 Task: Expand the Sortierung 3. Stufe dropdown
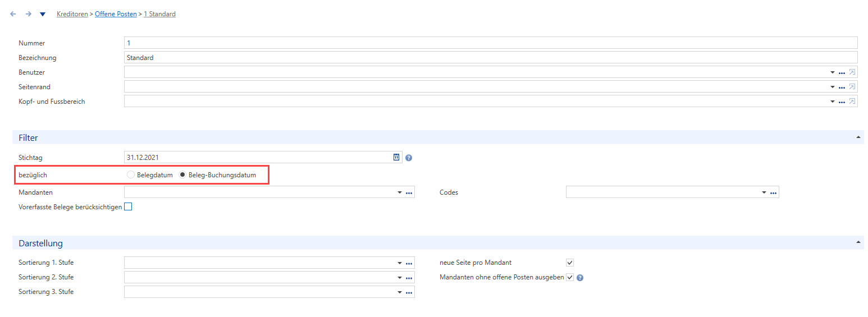[400, 292]
